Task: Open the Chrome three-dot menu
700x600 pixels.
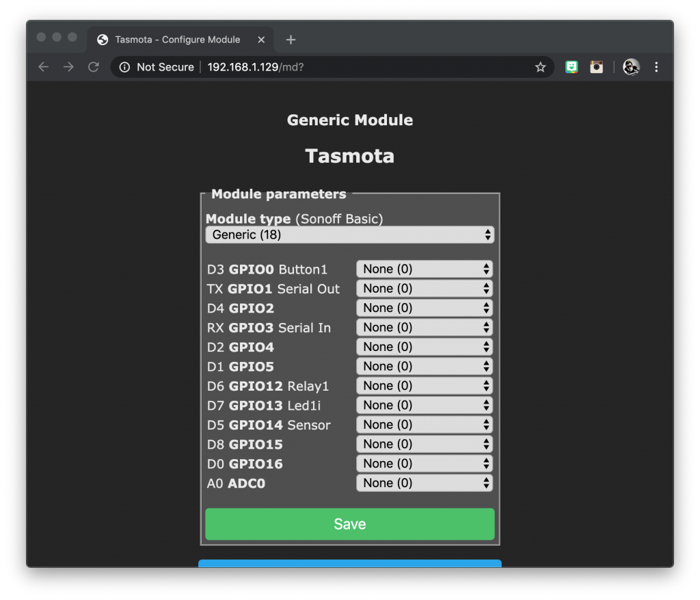Action: coord(656,67)
